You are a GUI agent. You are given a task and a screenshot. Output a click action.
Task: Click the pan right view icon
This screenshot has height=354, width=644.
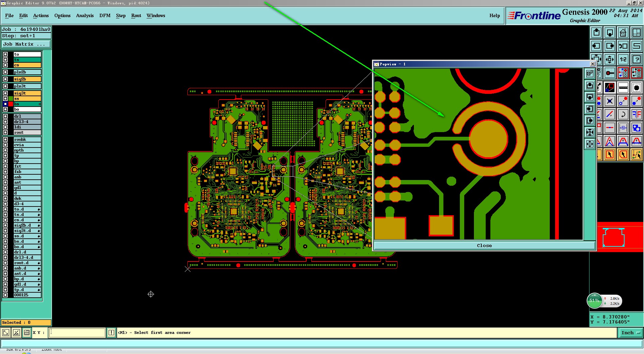(610, 46)
